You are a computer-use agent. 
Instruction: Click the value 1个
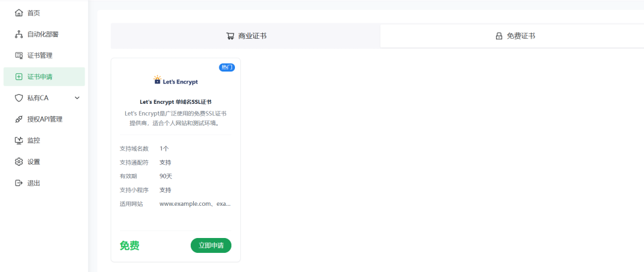point(165,149)
